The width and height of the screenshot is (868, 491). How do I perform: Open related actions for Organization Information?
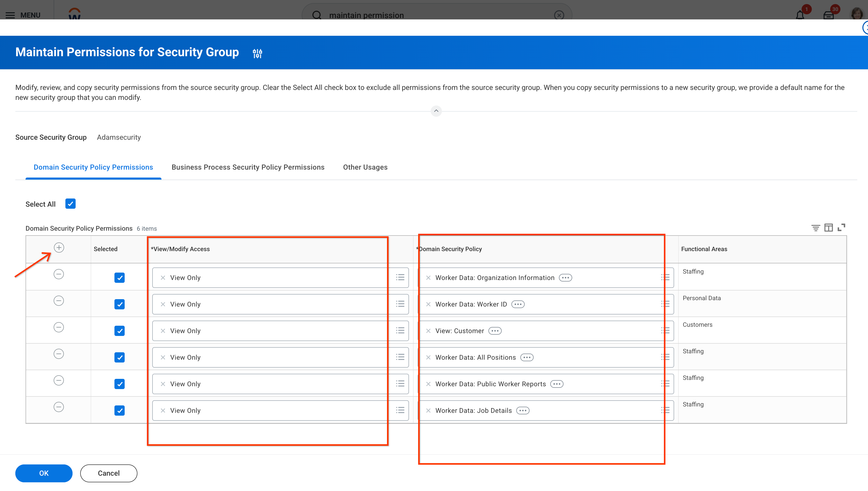point(565,278)
